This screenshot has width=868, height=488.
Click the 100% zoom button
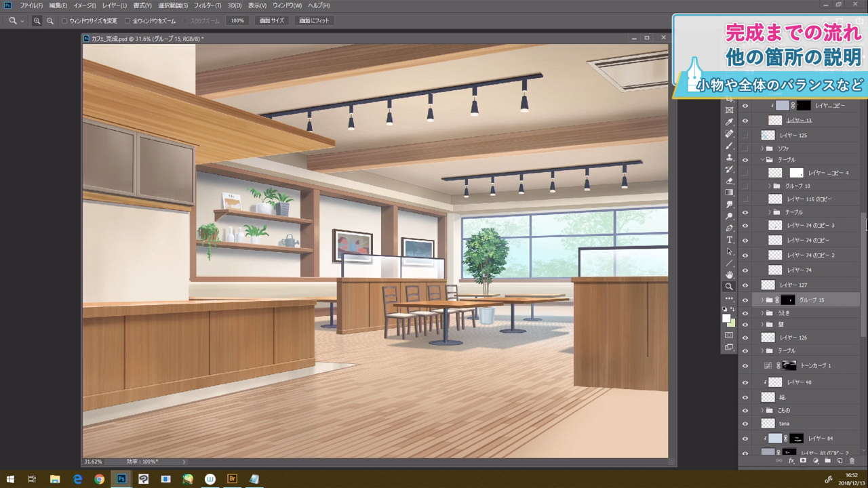tap(237, 21)
